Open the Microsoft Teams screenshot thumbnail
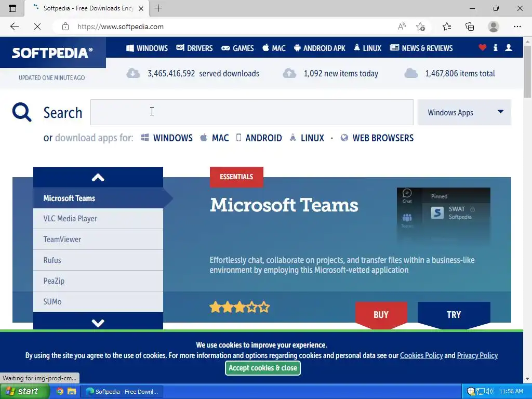 click(444, 216)
